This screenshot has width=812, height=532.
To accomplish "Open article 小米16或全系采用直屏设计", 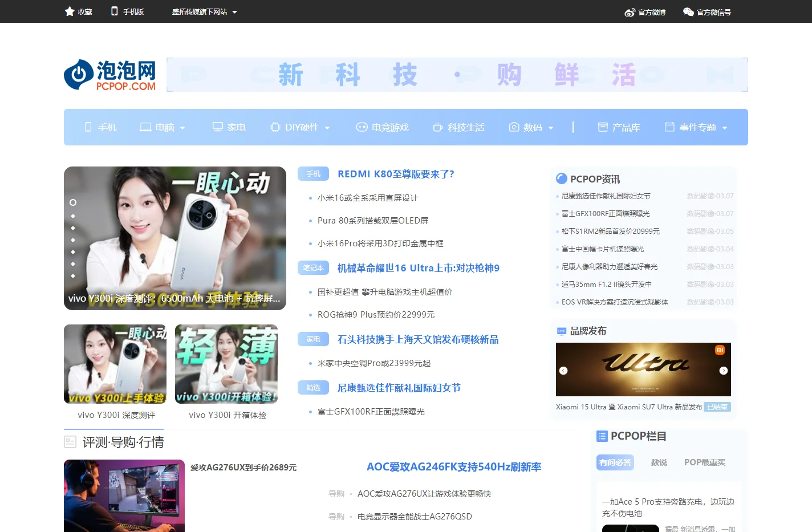I will (368, 198).
